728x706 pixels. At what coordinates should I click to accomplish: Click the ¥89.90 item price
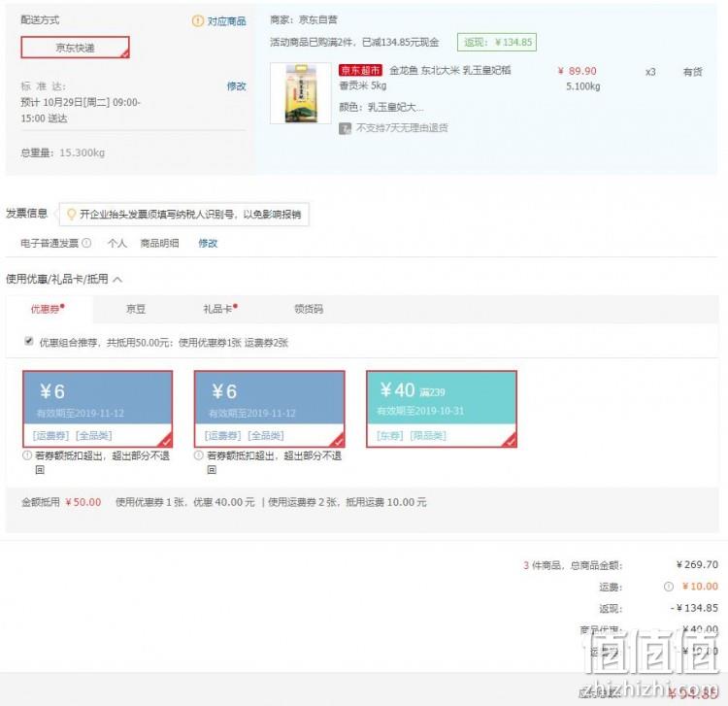click(578, 71)
